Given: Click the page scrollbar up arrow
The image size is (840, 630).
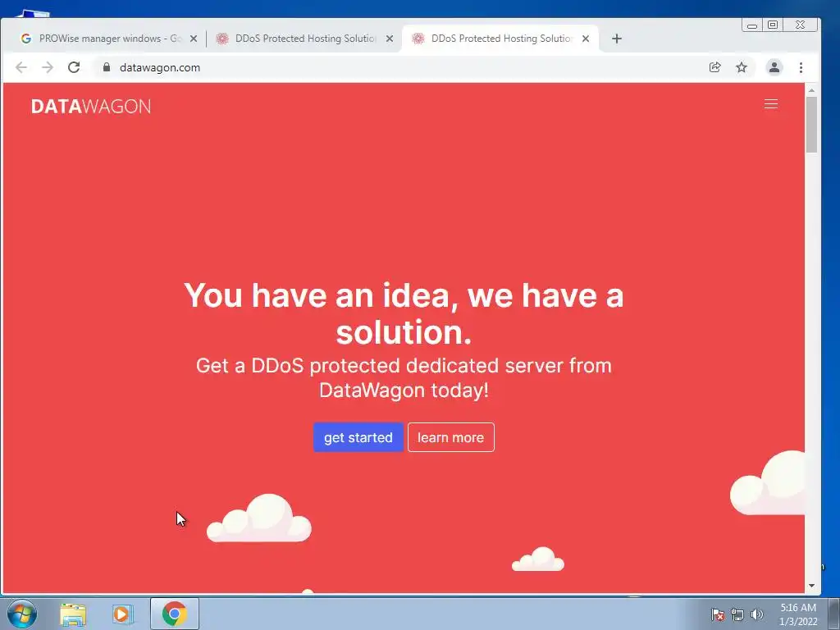Looking at the screenshot, I should (x=811, y=90).
